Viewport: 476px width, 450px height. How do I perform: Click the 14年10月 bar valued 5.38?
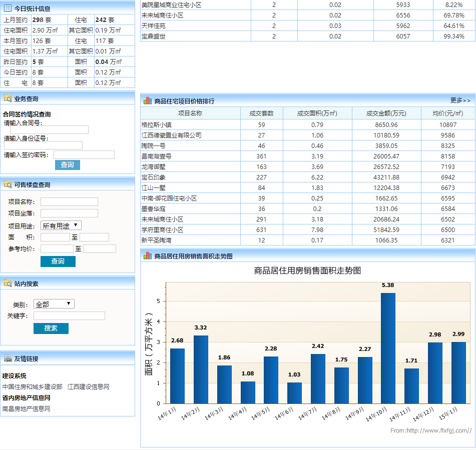click(x=388, y=348)
